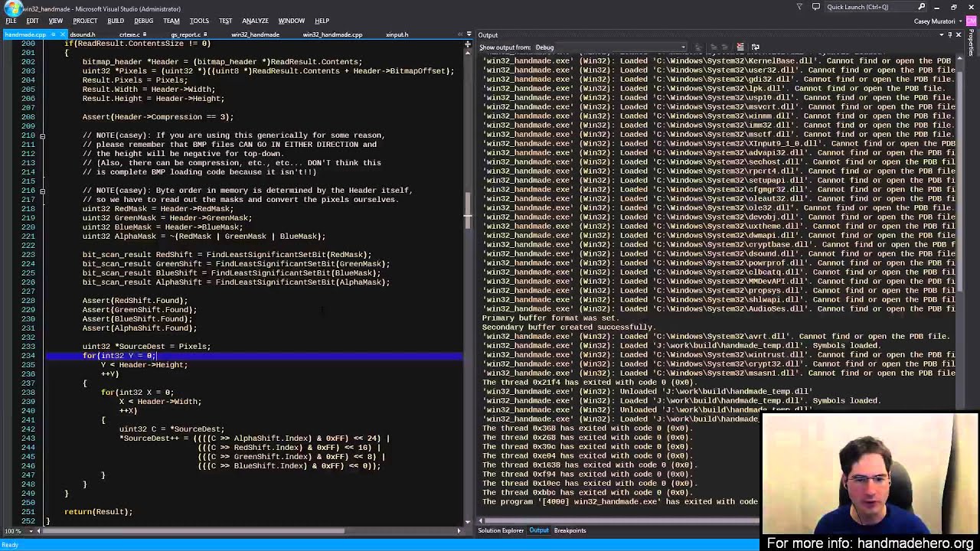The height and width of the screenshot is (551, 980).
Task: Open the Breakpoints bottom tab
Action: [570, 530]
